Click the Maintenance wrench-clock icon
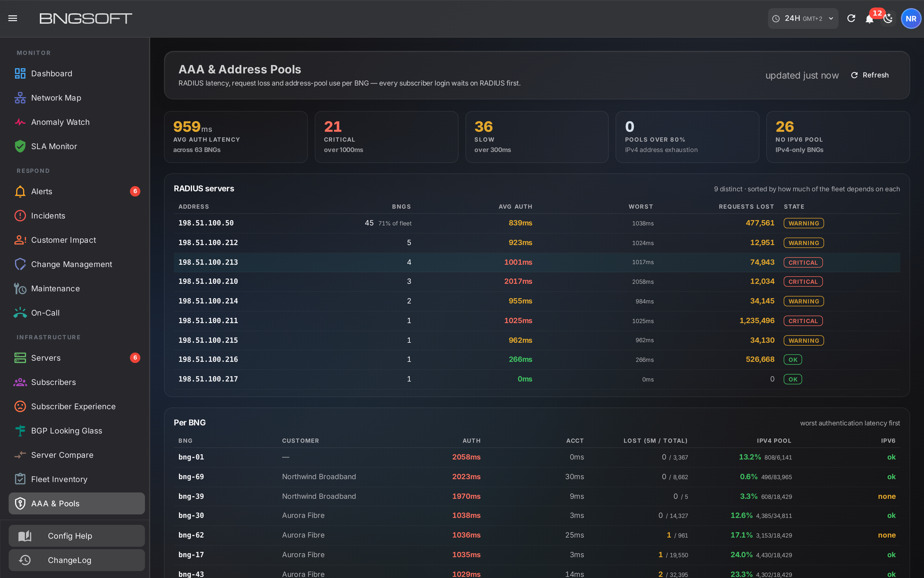Screen dimensions: 924x578 (20, 289)
